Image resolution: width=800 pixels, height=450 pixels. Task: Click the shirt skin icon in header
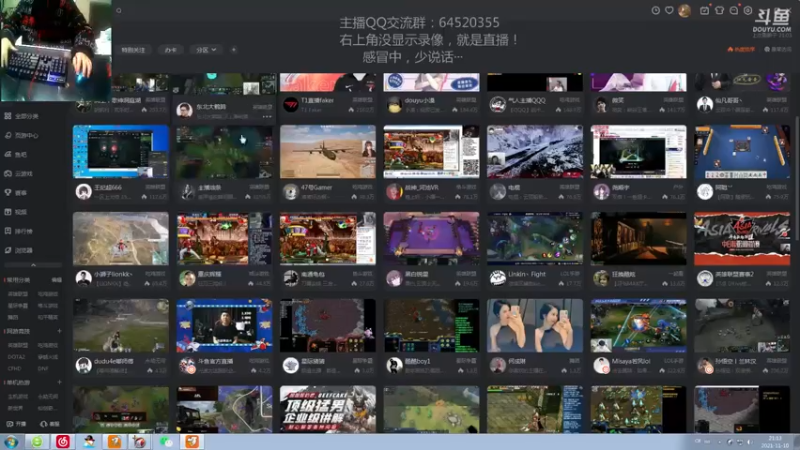tap(719, 10)
